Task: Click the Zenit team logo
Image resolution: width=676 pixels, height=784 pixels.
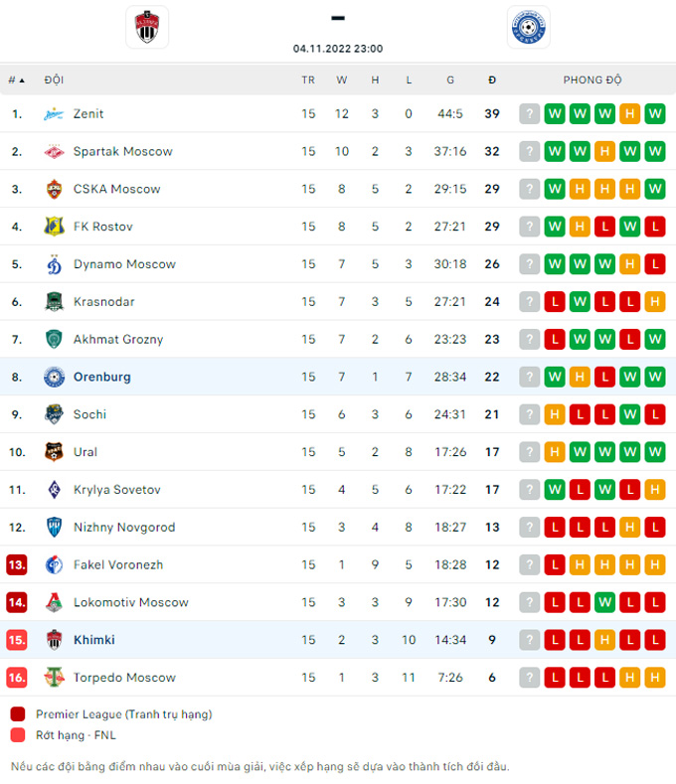Action: tap(54, 114)
